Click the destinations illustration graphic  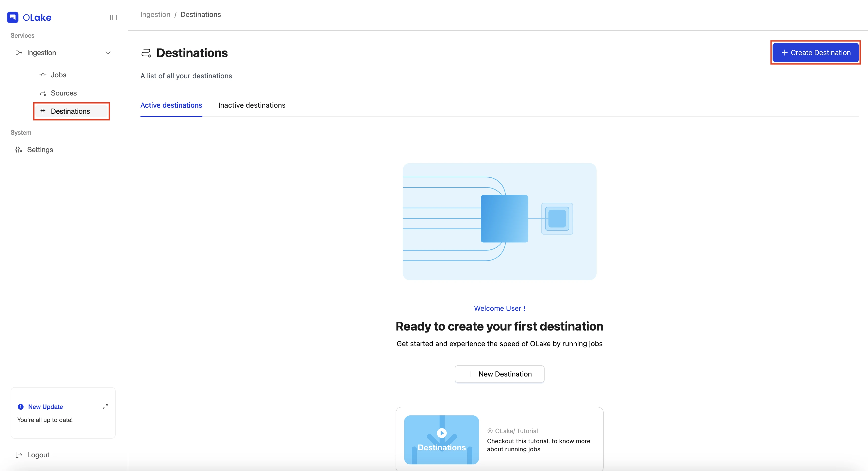(499, 222)
